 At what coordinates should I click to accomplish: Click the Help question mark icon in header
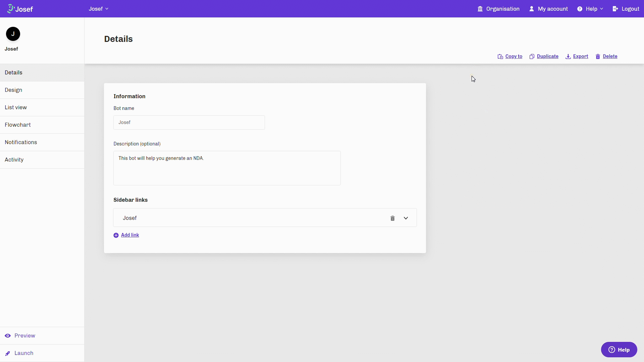(580, 9)
